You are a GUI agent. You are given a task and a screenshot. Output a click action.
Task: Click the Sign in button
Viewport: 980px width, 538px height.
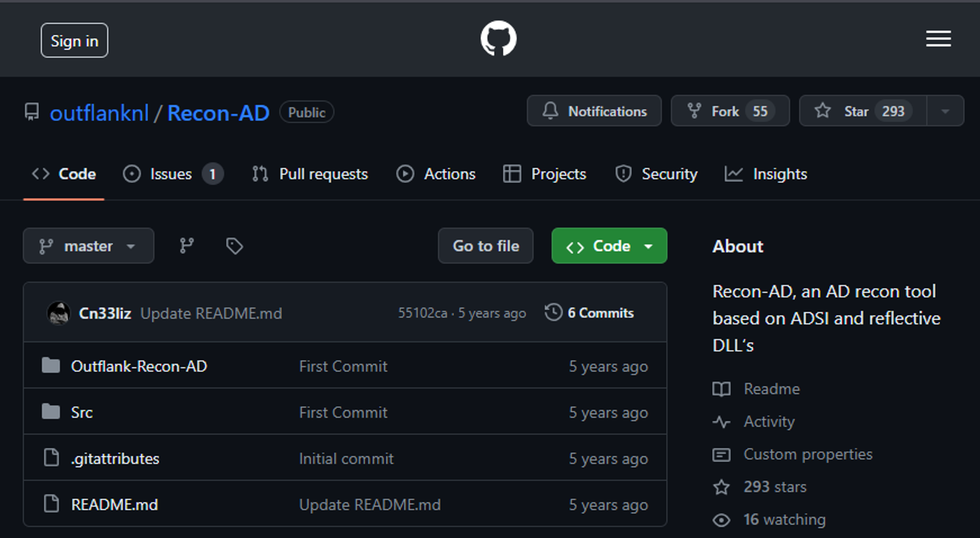tap(74, 41)
